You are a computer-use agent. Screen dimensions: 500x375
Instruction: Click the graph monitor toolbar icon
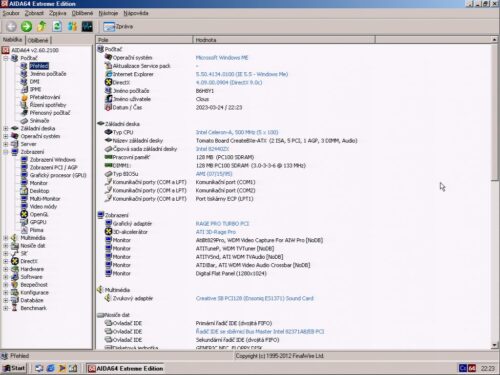[x=87, y=26]
